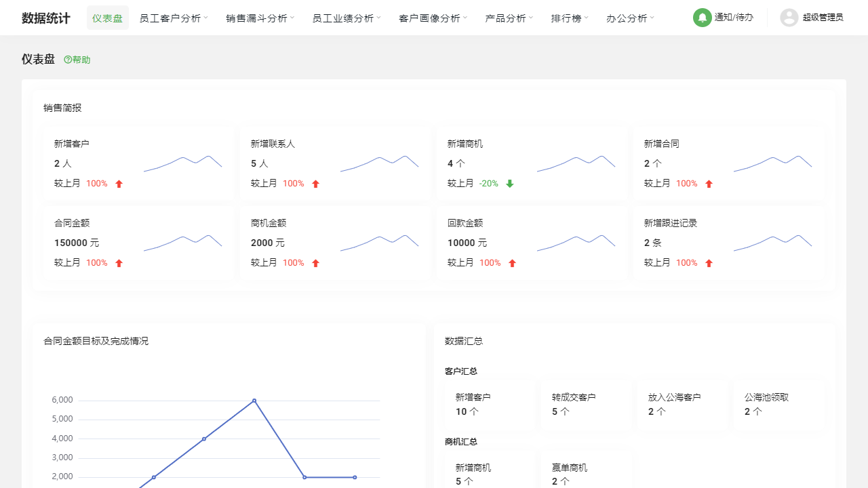Open the 客户画像分析 menu item
Viewport: 868px width, 488px height.
click(432, 18)
